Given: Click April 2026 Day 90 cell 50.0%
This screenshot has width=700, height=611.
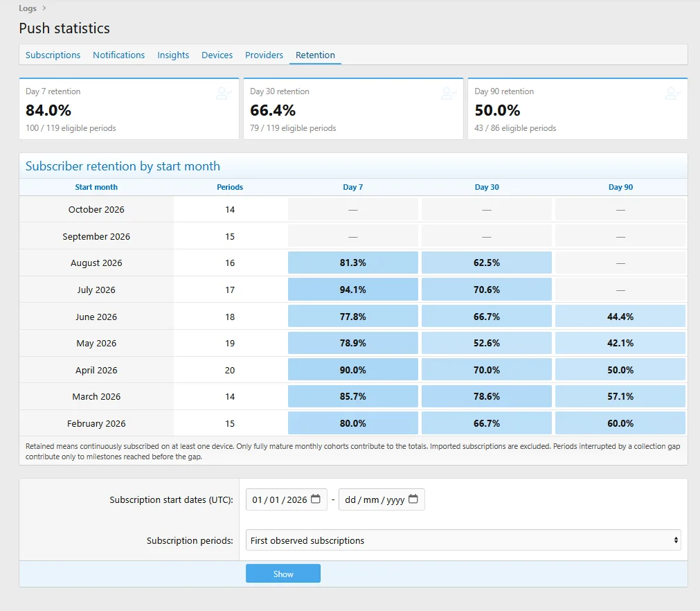Looking at the screenshot, I should coord(620,370).
